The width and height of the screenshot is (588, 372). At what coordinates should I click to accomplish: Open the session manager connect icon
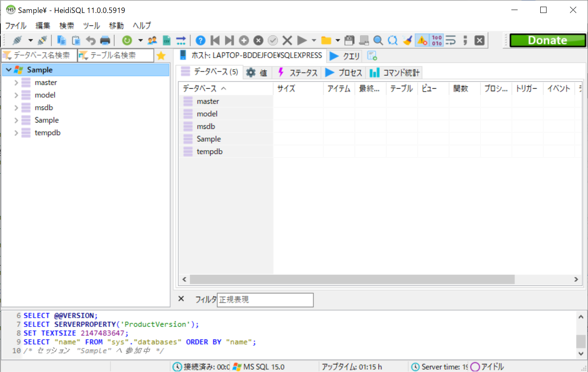click(17, 40)
